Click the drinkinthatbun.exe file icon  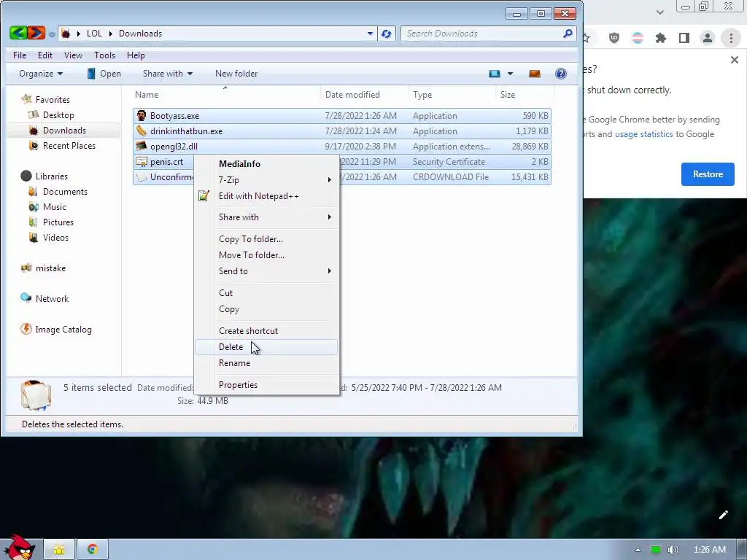point(141,131)
